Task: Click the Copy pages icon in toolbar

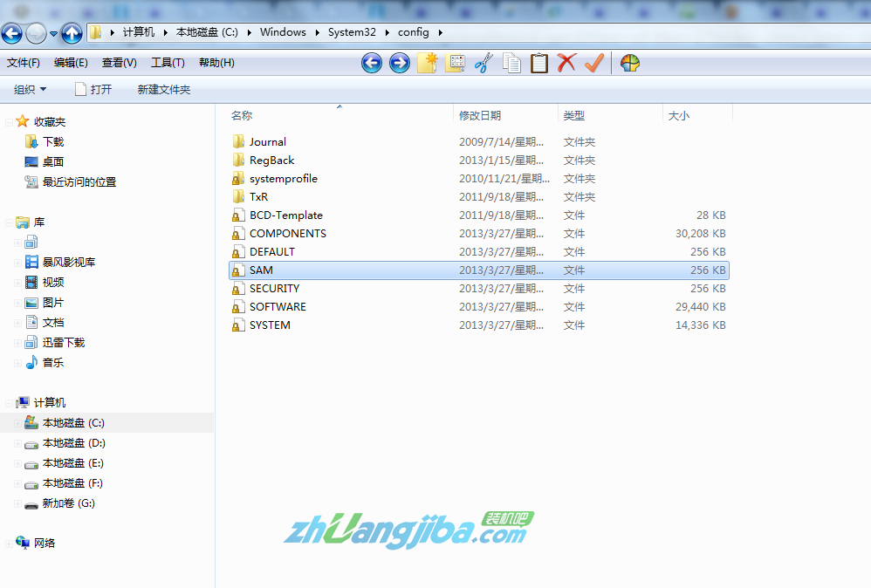Action: 511,63
